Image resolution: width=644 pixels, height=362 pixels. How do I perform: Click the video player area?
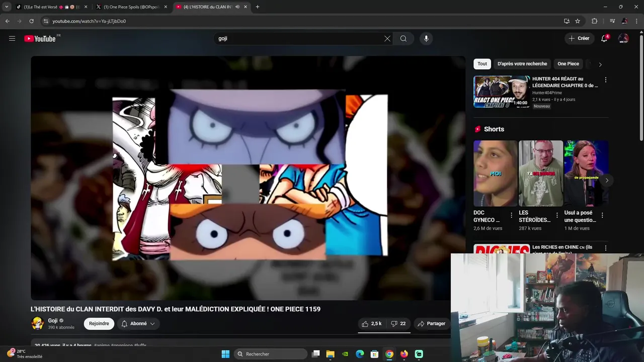click(x=248, y=178)
